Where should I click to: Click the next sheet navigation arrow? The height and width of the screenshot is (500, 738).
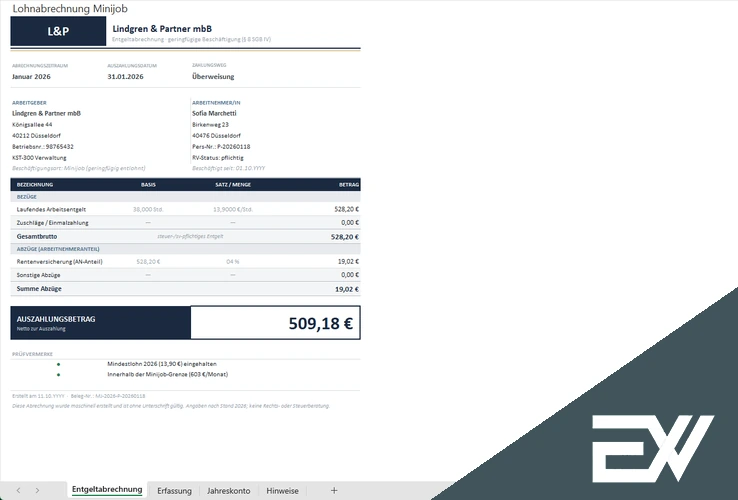37,491
